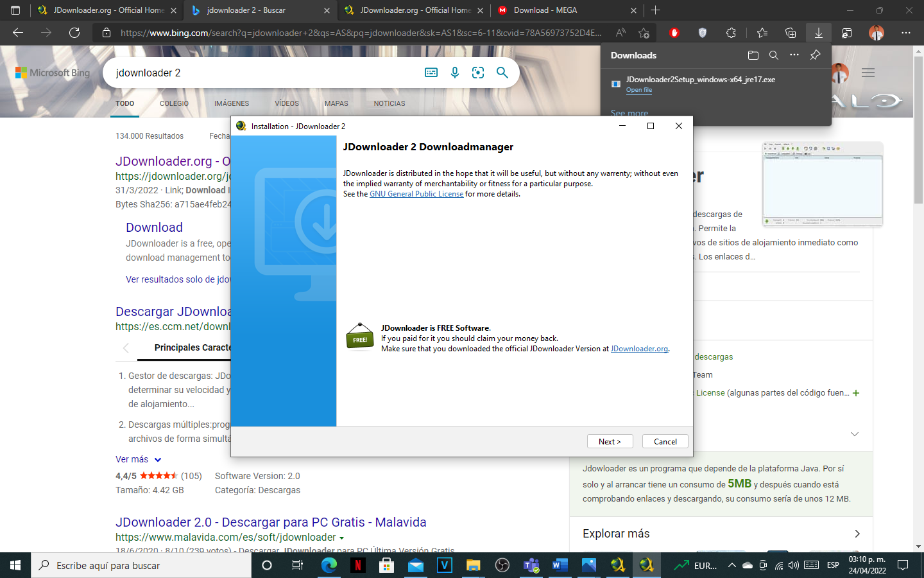Open Word from taskbar
The height and width of the screenshot is (578, 924).
(x=560, y=565)
